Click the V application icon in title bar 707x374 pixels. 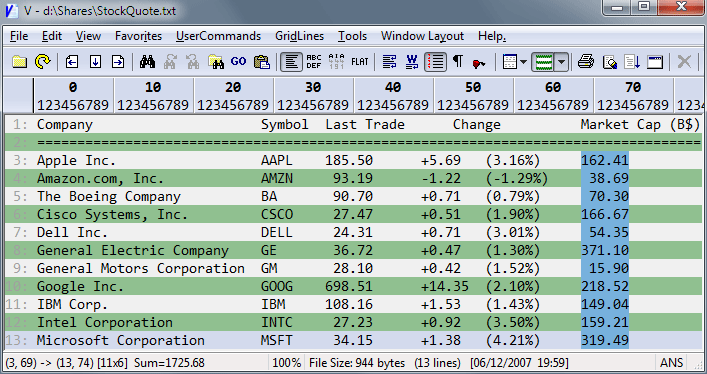tap(11, 10)
